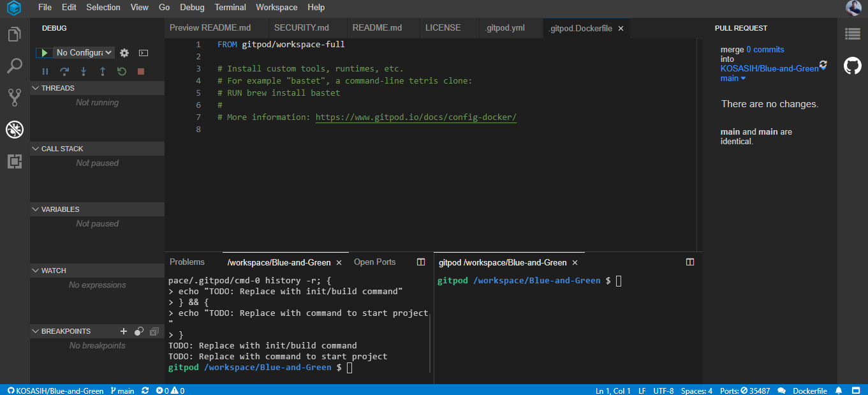Open the debug console icon
Screen dimensions: 868x395
tap(143, 53)
